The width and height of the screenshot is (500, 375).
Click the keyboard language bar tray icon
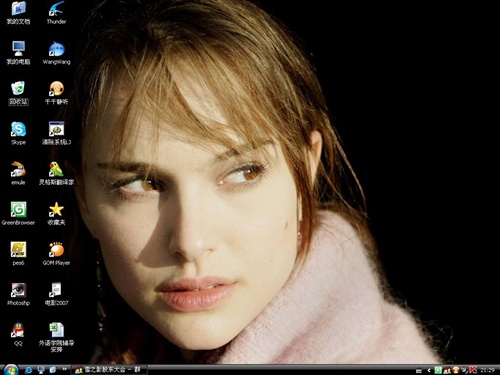pos(419,370)
